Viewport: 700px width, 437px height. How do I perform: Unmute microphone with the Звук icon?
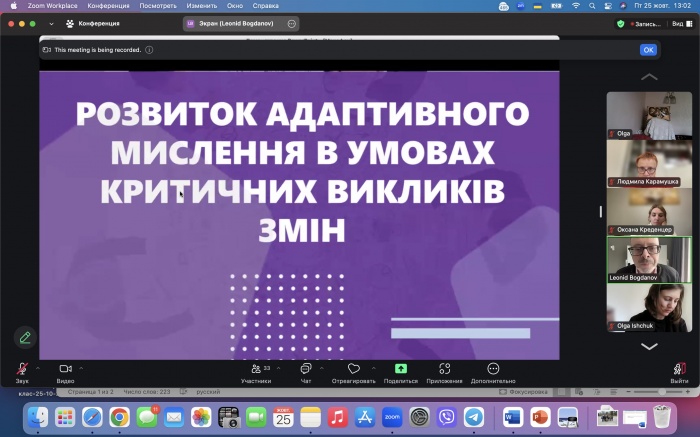[22, 369]
